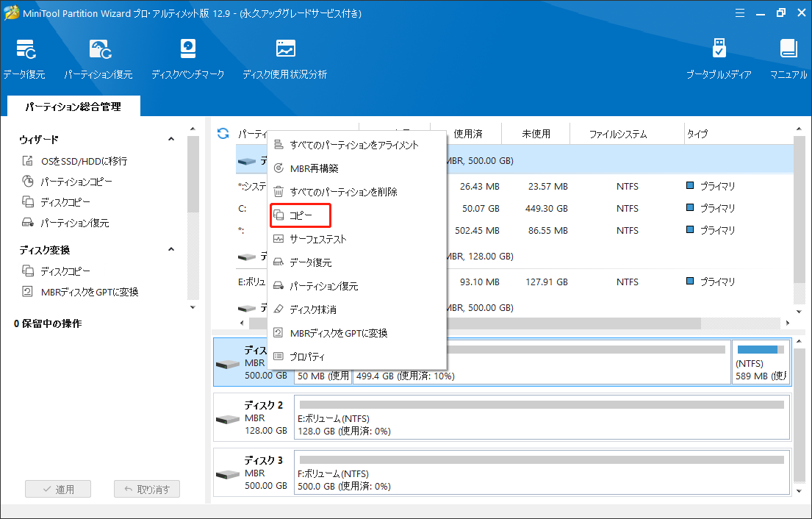
Task: Open ディスクベンチマーク tool
Action: point(187,59)
